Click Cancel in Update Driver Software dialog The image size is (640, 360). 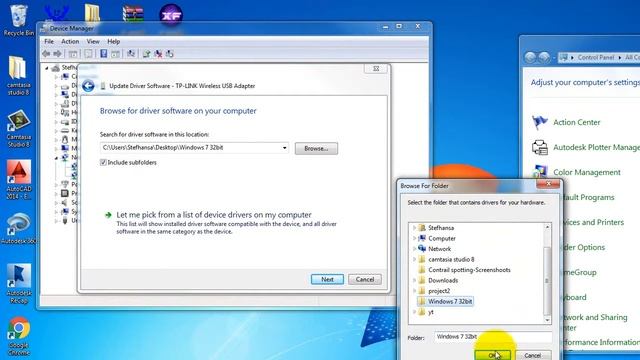tap(364, 279)
